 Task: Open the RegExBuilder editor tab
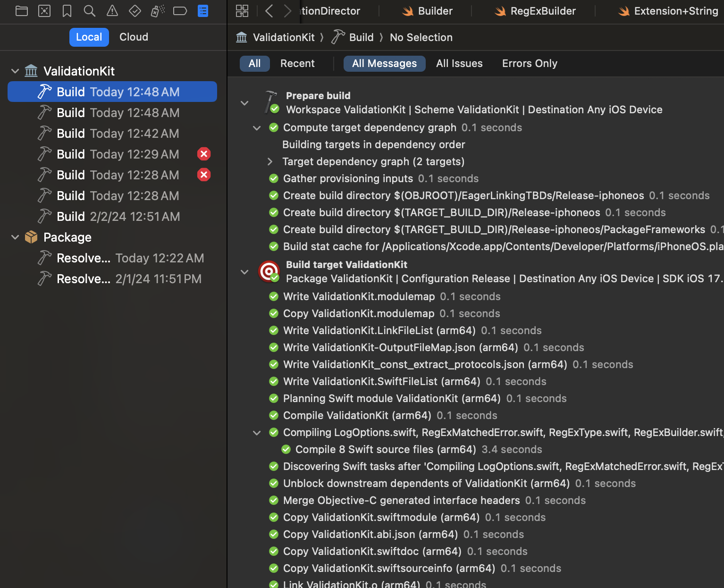(535, 11)
